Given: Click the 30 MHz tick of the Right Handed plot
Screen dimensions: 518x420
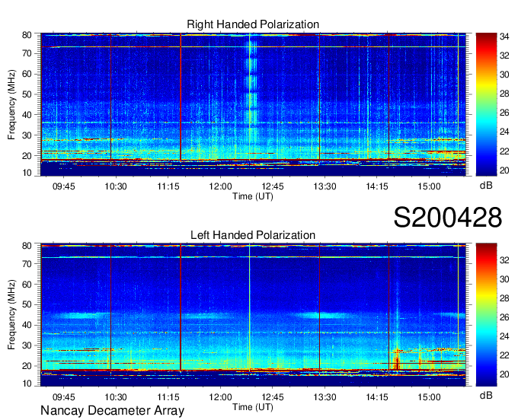Looking at the screenshot, I should [27, 135].
